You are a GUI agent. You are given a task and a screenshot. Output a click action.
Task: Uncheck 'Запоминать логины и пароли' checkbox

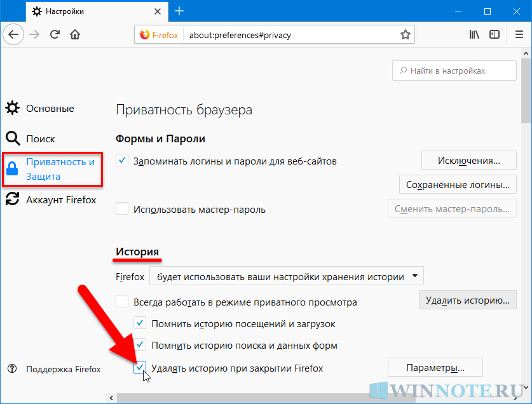coord(123,161)
